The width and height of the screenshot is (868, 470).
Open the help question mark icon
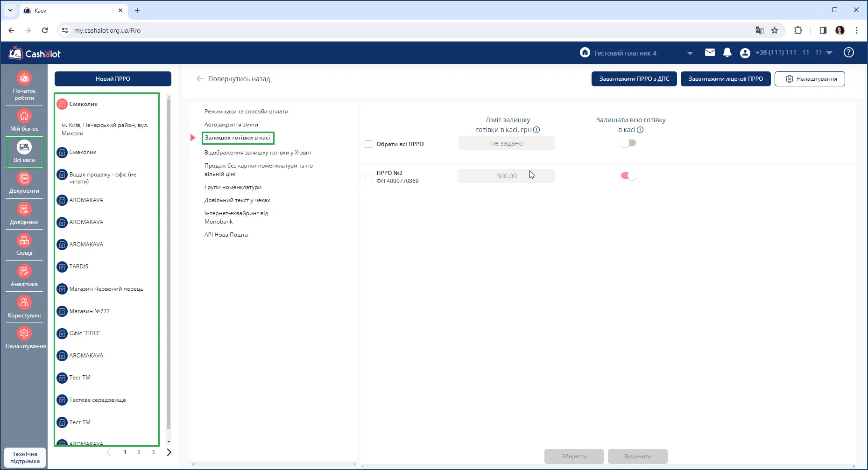click(x=849, y=52)
